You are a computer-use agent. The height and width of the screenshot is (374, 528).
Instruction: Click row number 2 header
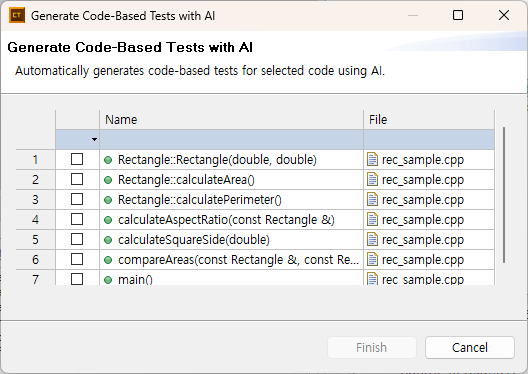tap(35, 179)
